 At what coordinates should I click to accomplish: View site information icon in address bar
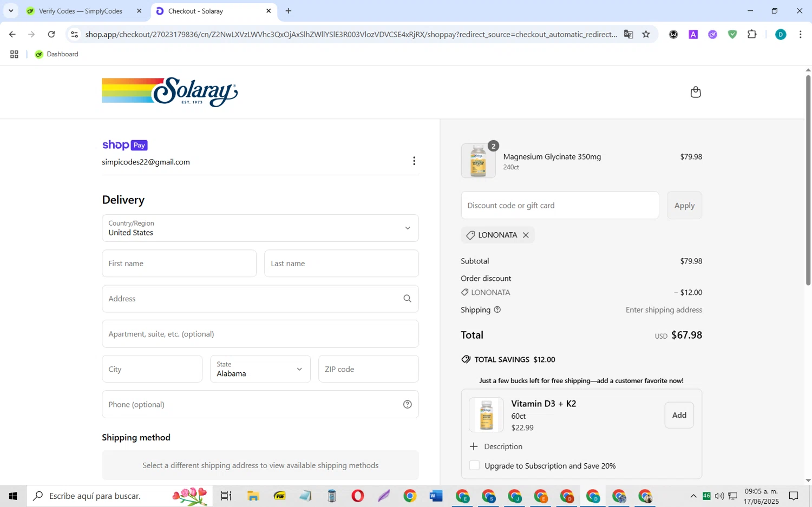pyautogui.click(x=74, y=34)
